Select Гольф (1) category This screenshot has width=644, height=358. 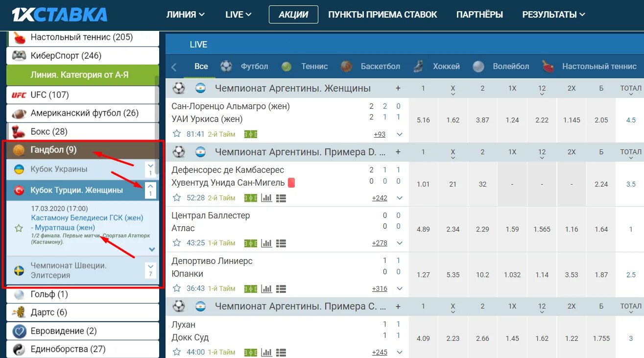click(x=83, y=294)
